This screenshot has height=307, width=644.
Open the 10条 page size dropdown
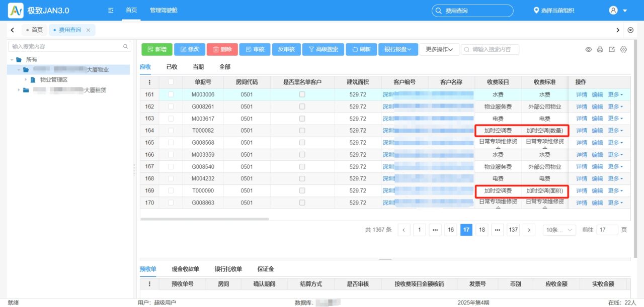pyautogui.click(x=560, y=230)
